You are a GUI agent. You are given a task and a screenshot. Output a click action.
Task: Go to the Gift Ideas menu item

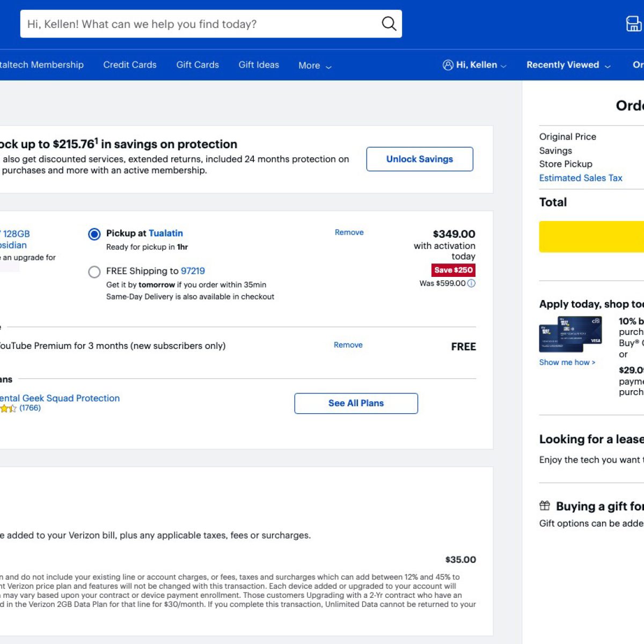[259, 65]
